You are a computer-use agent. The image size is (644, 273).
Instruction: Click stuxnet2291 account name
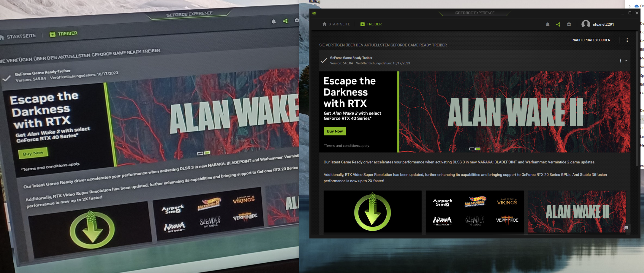click(603, 24)
